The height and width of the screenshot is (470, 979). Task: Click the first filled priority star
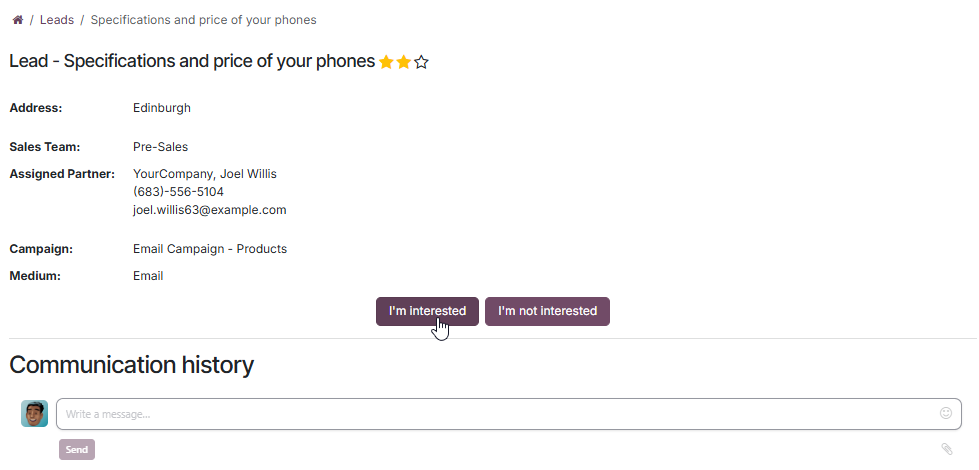tap(386, 62)
